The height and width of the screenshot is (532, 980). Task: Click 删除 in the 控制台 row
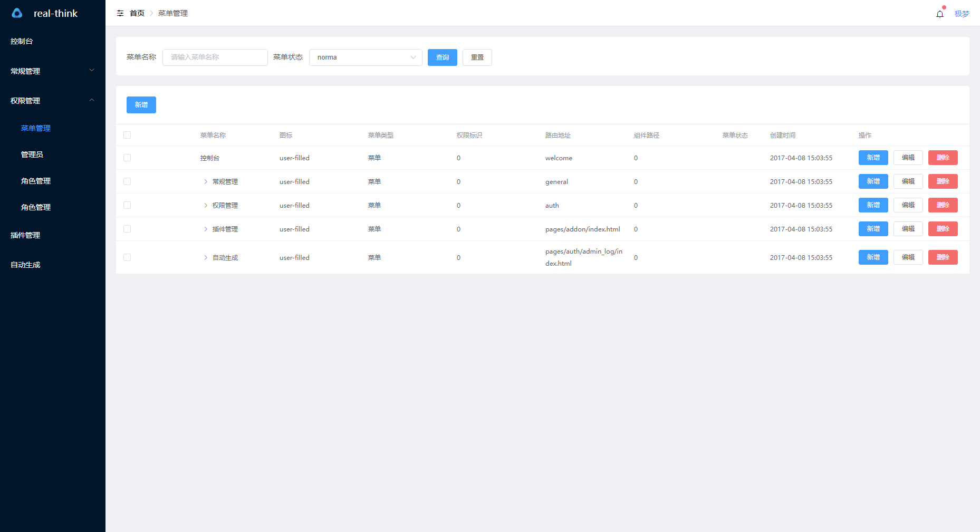[x=943, y=158]
